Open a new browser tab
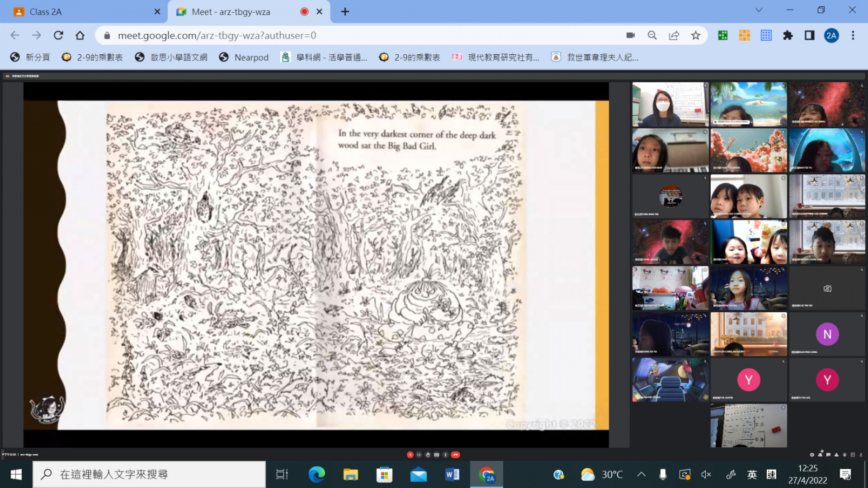The width and height of the screenshot is (868, 488). tap(345, 12)
